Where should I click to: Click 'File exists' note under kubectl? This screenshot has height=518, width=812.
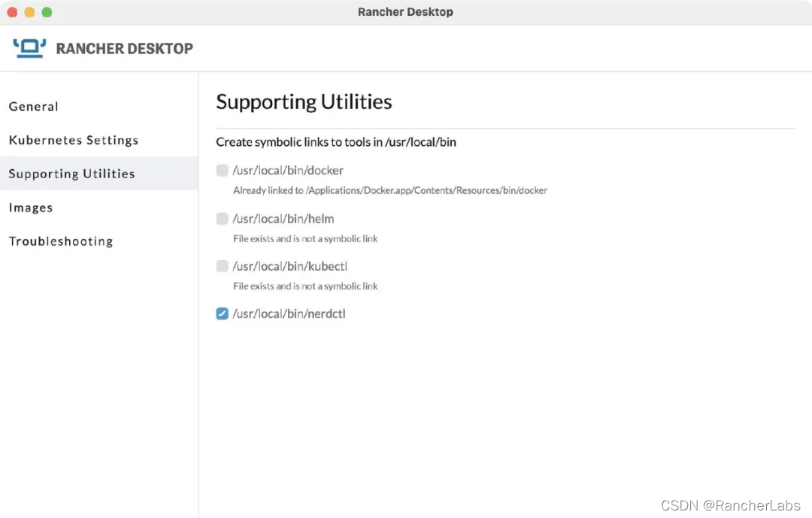coord(305,286)
